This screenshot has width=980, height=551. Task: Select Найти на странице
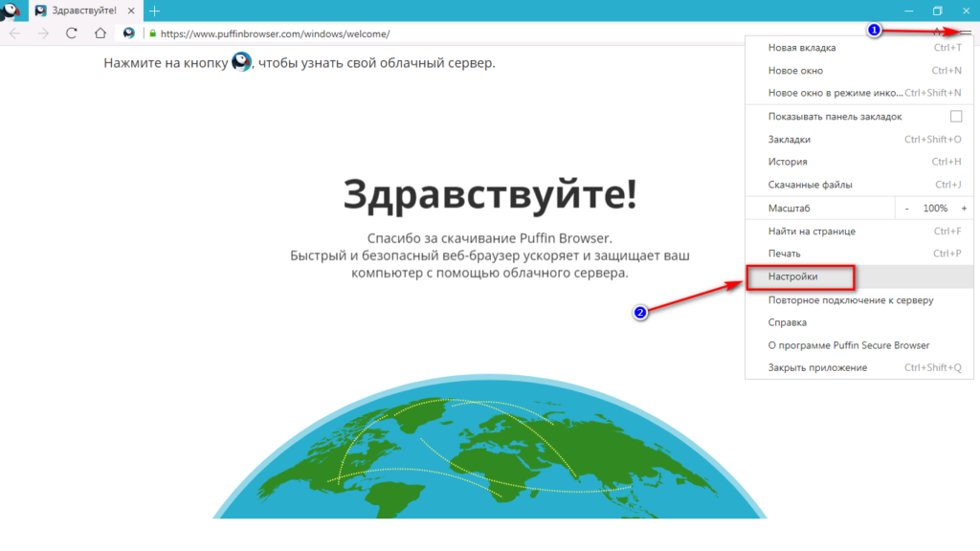pyautogui.click(x=859, y=231)
